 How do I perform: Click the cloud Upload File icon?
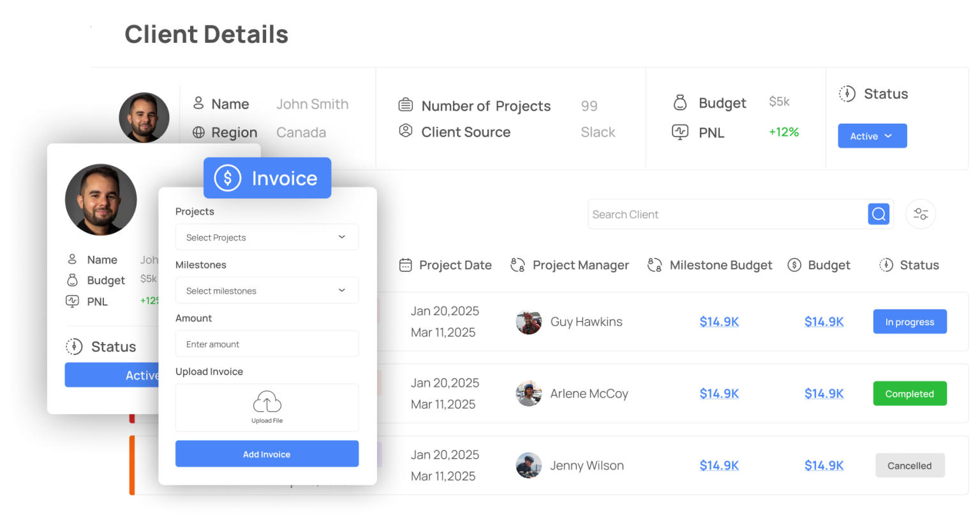tap(267, 403)
